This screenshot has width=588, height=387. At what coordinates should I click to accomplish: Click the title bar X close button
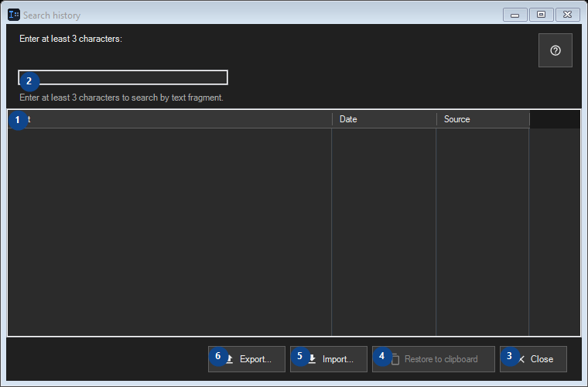(568, 15)
